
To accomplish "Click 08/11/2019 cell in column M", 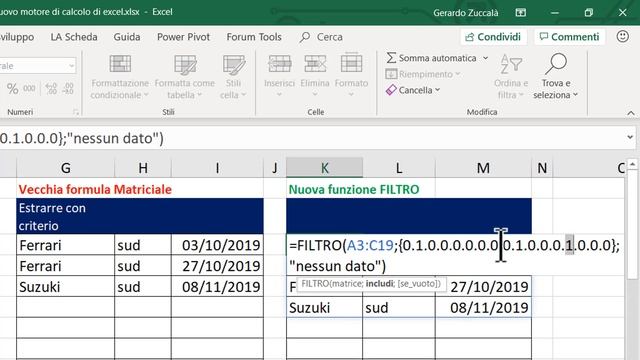I will point(483,307).
